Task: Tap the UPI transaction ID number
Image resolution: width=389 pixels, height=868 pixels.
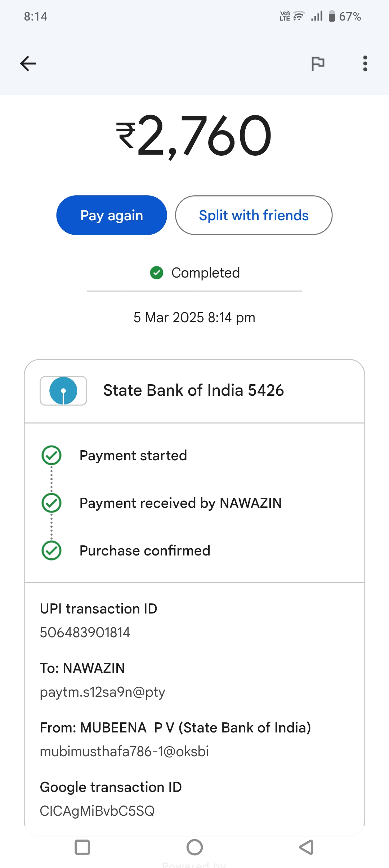Action: click(x=85, y=633)
